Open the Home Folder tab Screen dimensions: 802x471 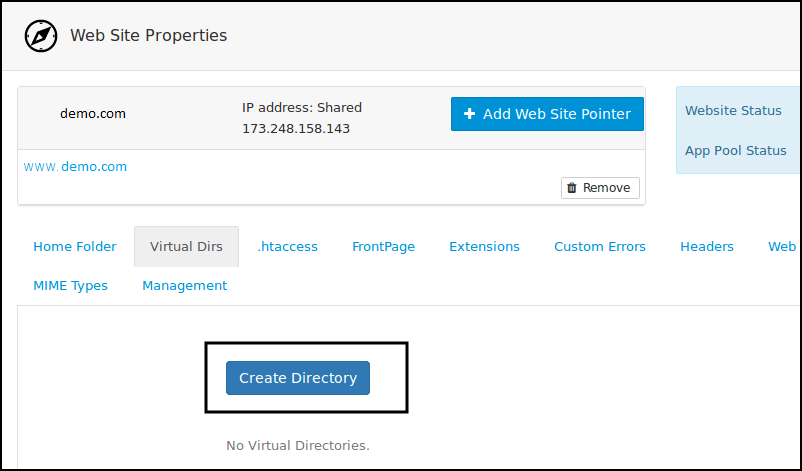[x=75, y=247]
